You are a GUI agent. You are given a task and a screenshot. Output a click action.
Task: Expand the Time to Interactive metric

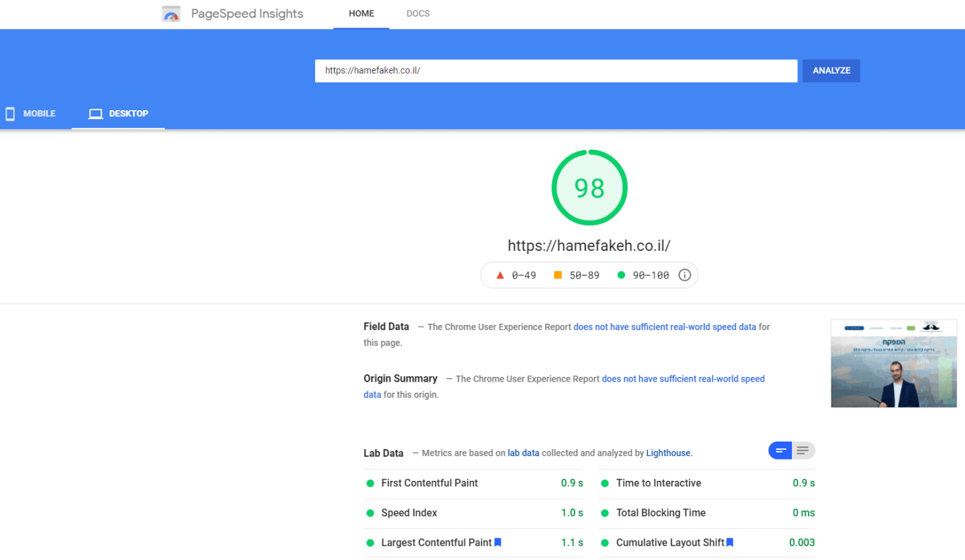(658, 483)
